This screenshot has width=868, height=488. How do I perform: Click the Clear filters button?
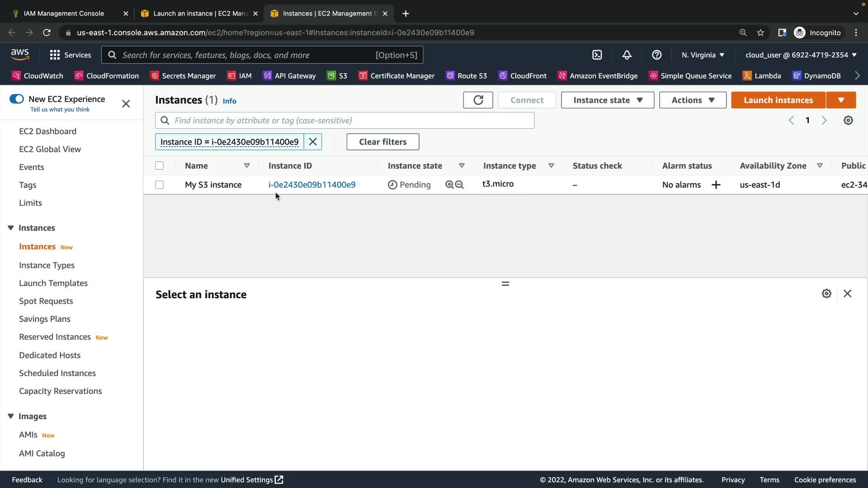pyautogui.click(x=382, y=142)
